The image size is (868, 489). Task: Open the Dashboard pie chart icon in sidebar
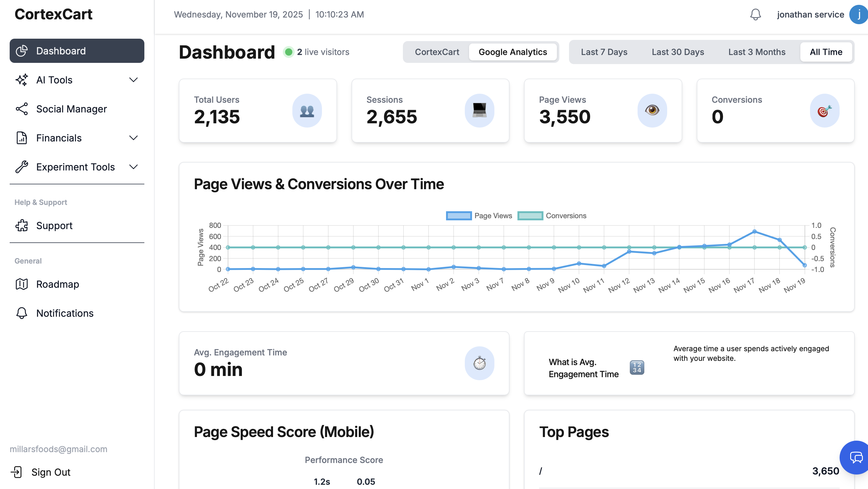click(21, 50)
